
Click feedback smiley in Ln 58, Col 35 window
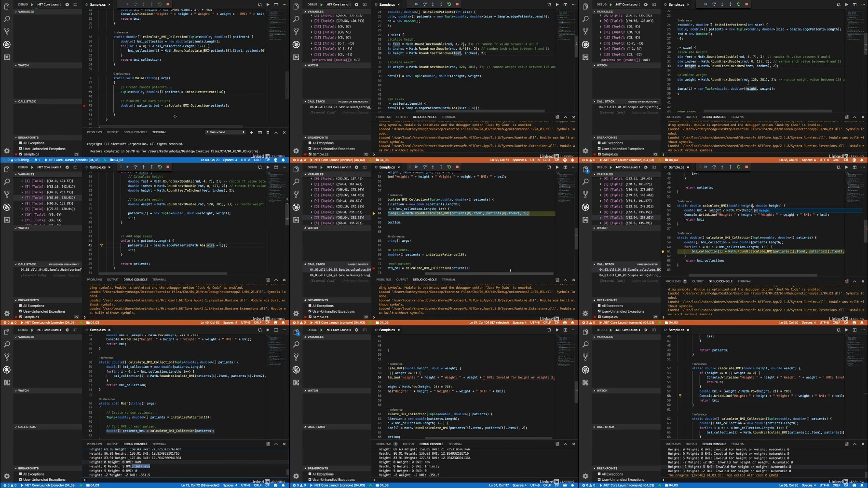(854, 485)
